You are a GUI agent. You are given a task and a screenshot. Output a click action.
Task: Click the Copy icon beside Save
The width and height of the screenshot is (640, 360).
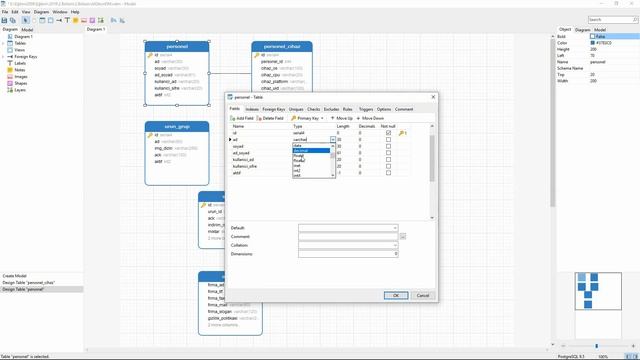(13, 20)
